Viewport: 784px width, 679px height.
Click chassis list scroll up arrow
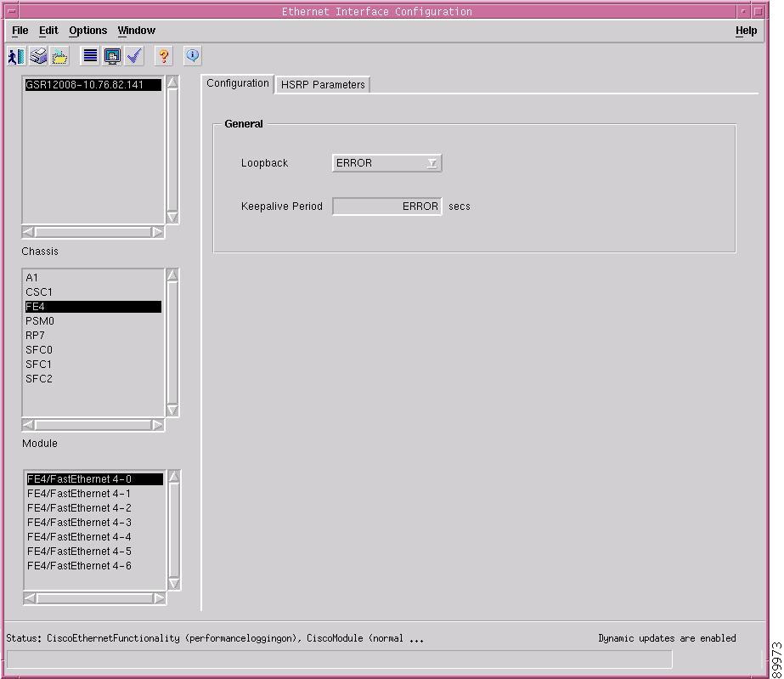(172, 82)
